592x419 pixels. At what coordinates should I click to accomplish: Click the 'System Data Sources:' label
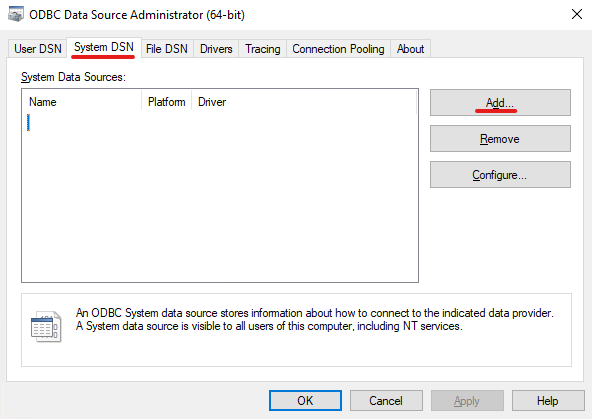pos(73,77)
